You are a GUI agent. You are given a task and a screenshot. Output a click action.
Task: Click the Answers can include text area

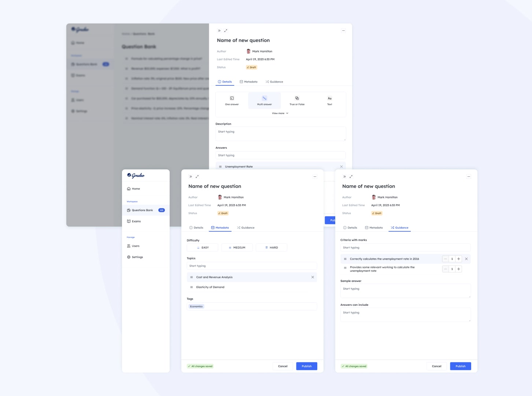click(x=406, y=315)
